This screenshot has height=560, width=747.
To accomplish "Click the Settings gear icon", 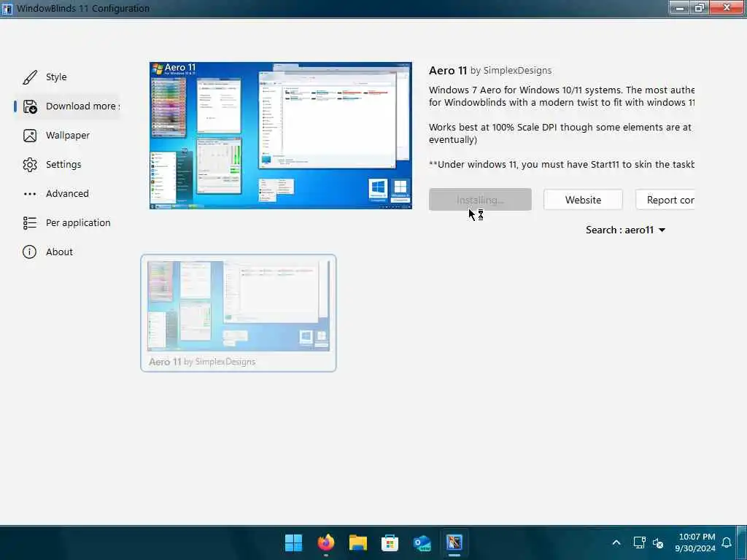I will coord(29,165).
